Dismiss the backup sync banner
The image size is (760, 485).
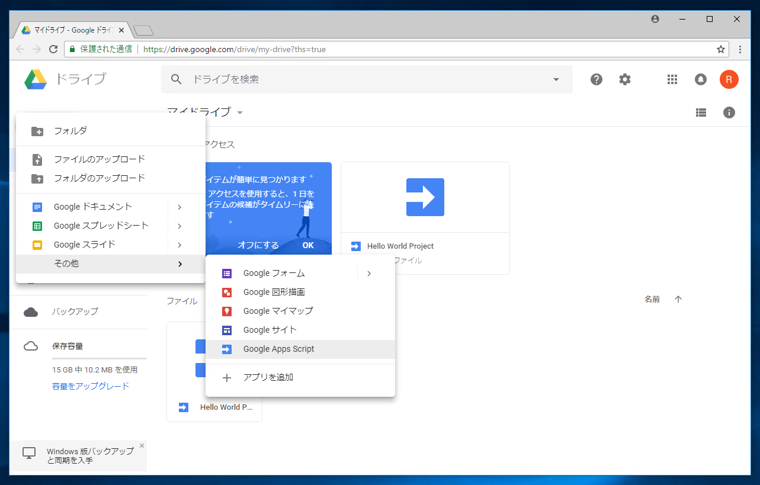click(142, 445)
